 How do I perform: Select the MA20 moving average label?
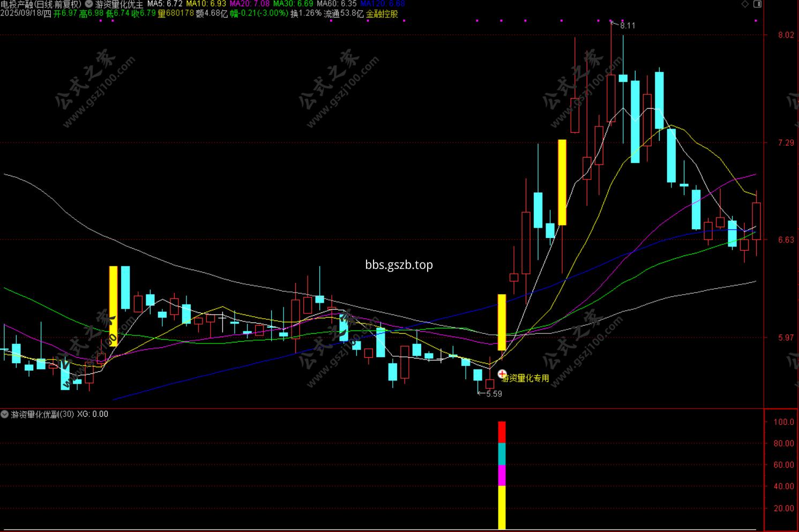250,4
